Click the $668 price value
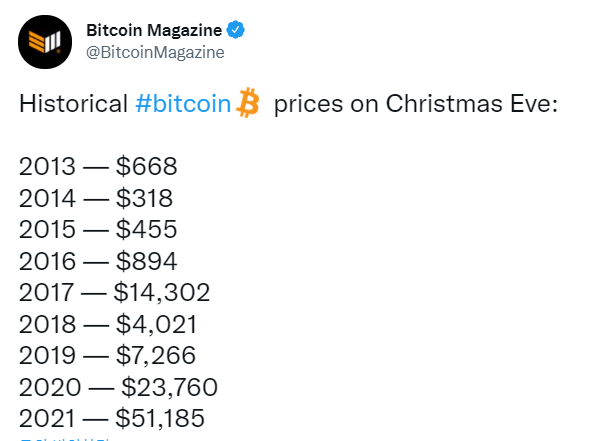This screenshot has height=441, width=591. 147,166
